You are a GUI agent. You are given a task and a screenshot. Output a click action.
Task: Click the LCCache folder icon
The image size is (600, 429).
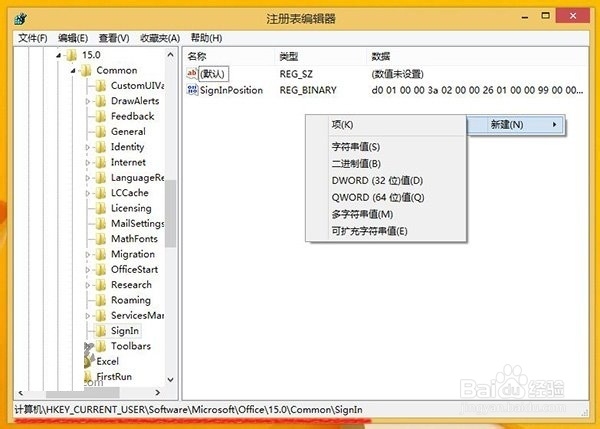[x=101, y=193]
